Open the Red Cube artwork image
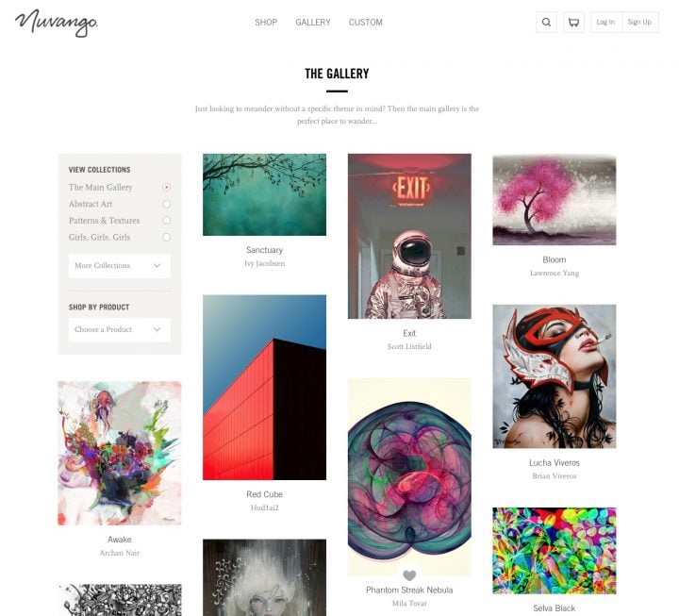 click(265, 388)
